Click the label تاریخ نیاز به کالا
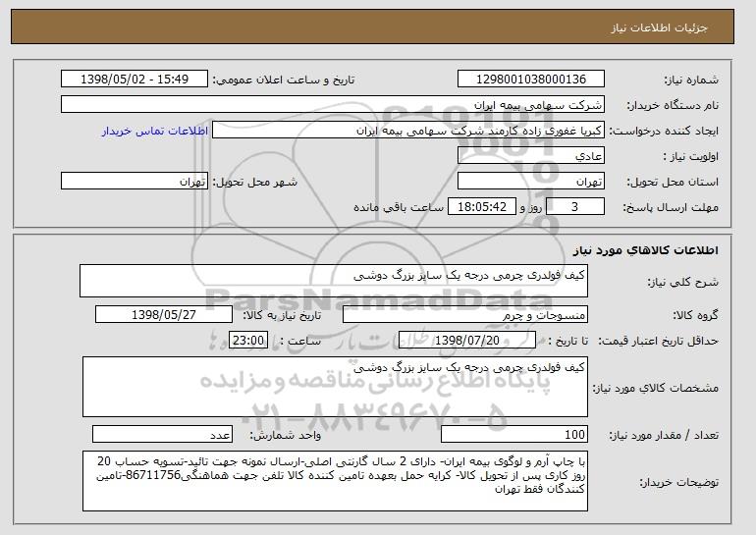 click(x=282, y=316)
